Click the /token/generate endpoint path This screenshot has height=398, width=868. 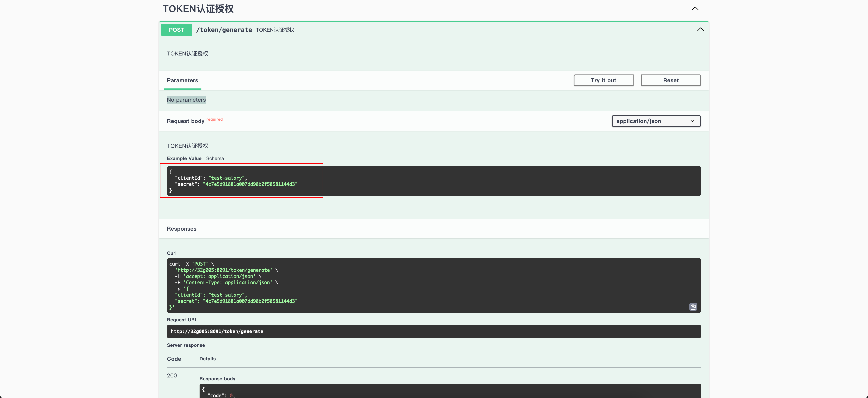[224, 30]
